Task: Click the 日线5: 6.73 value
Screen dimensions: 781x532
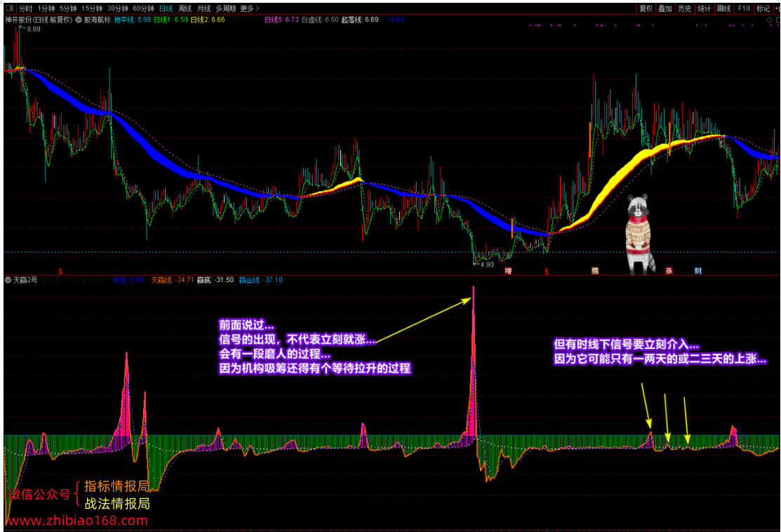Action: point(281,20)
